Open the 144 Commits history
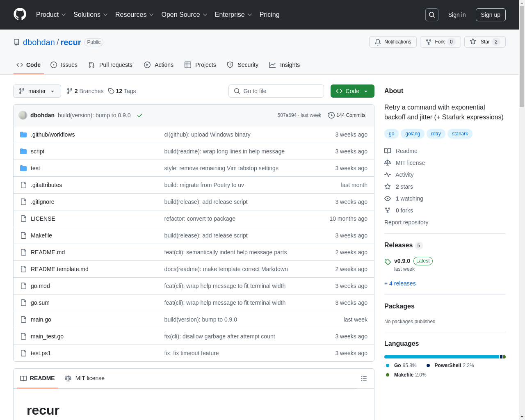This screenshot has width=525, height=420. (347, 115)
